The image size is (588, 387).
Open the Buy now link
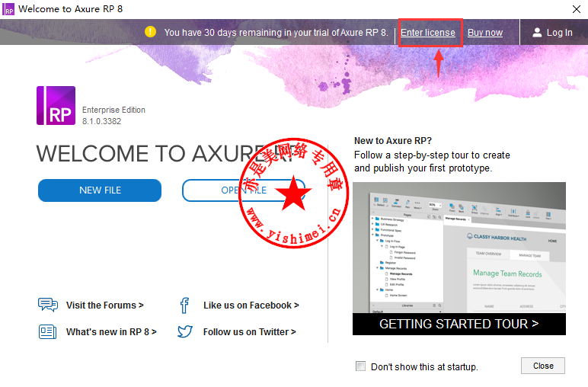pyautogui.click(x=485, y=33)
